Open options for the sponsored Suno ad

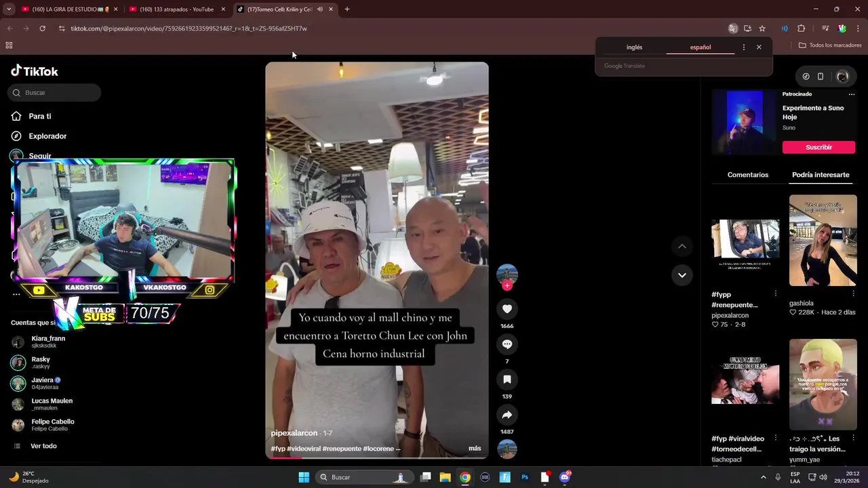(x=852, y=94)
